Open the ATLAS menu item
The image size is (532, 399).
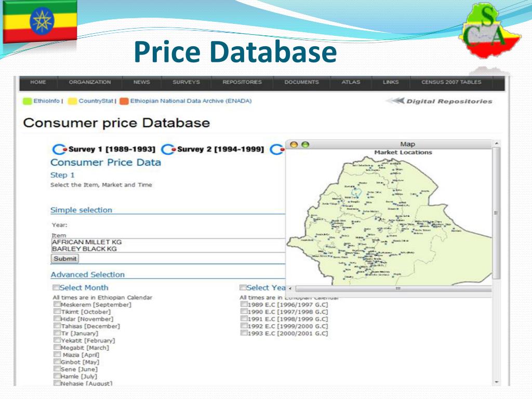pos(351,82)
